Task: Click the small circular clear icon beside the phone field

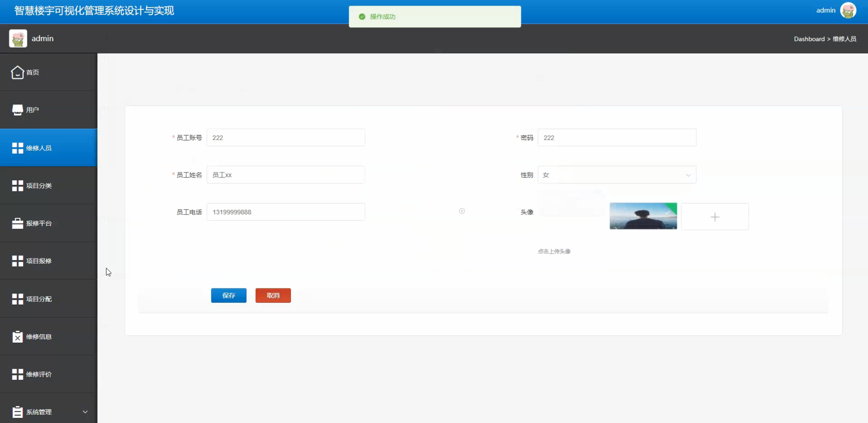Action: (x=462, y=211)
